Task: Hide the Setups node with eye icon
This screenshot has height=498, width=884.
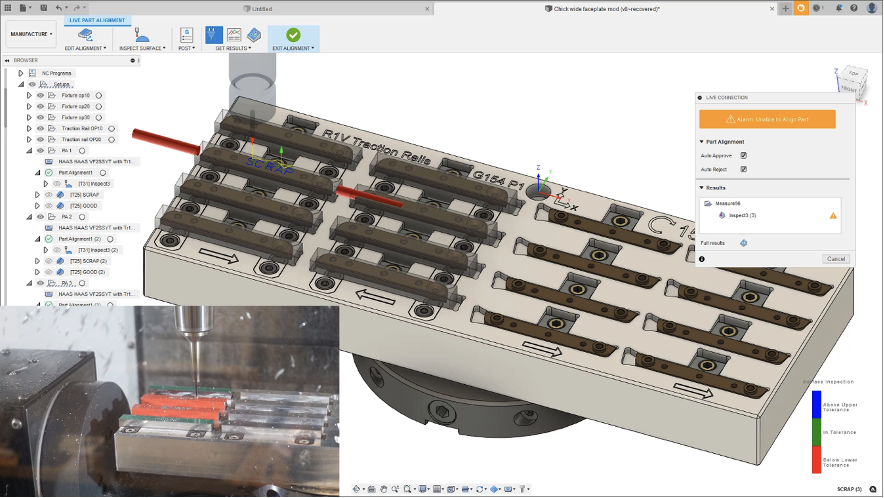Action: click(x=32, y=84)
